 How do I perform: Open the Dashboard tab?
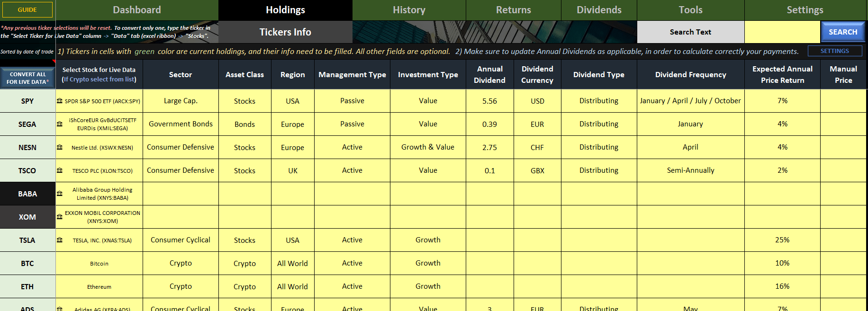137,10
